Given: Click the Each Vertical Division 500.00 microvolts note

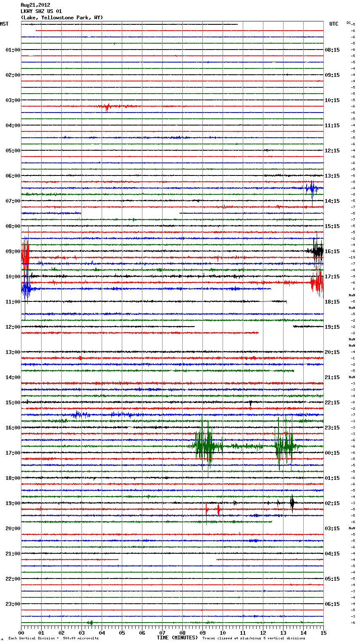Looking at the screenshot, I should tap(53, 638).
